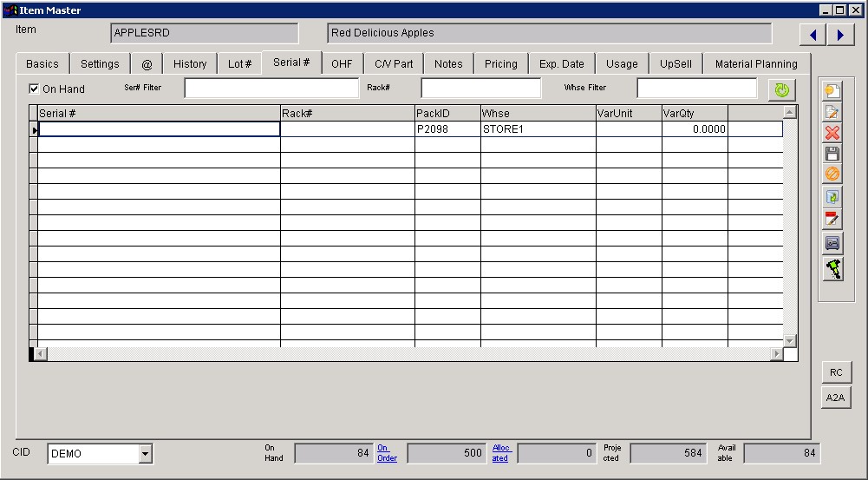This screenshot has width=868, height=480.
Task: Toggle the On Hand checkbox
Action: [35, 89]
